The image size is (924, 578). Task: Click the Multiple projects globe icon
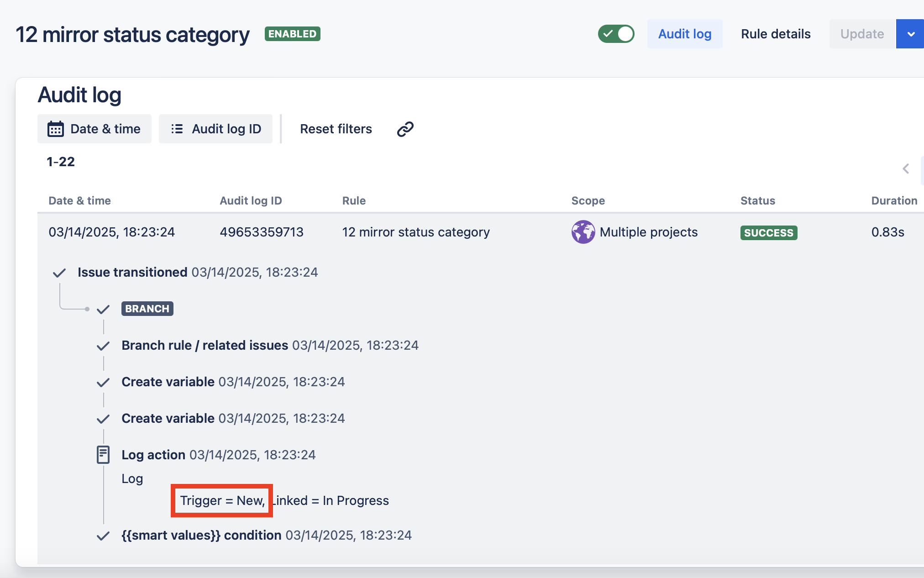(583, 232)
